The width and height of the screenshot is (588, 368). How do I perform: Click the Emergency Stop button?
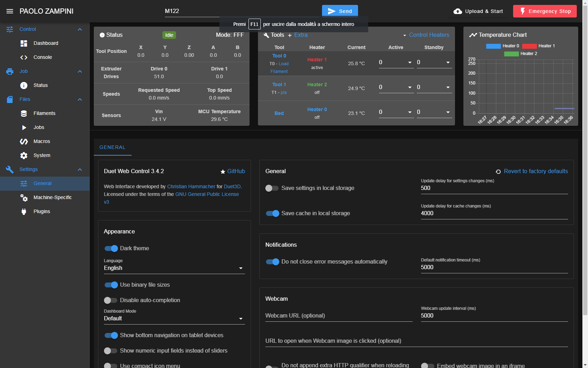pos(545,11)
